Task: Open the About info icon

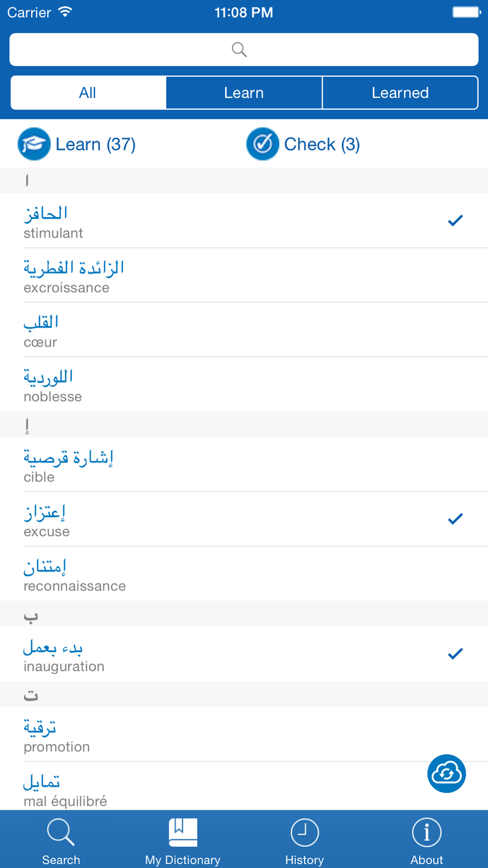Action: coord(427,832)
